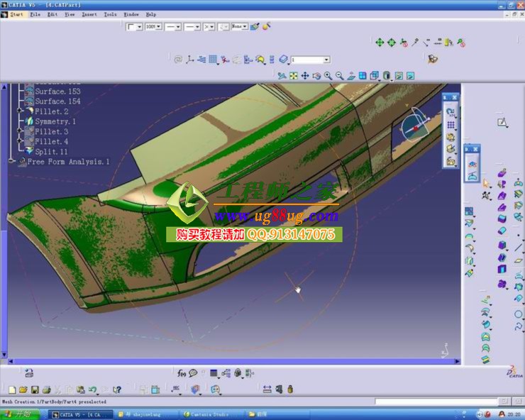Screen dimensions: 525x420
Task: Open the combo box showing value 1
Action: click(x=310, y=60)
